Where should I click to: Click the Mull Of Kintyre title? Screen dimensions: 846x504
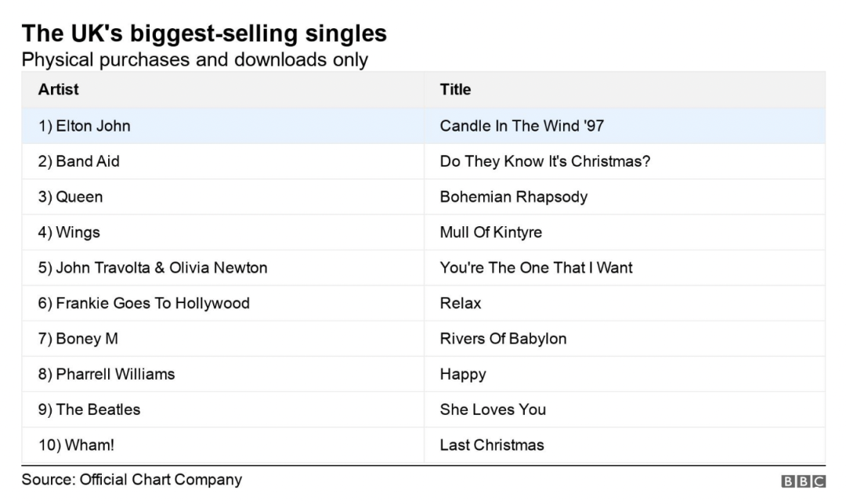pyautogui.click(x=491, y=232)
